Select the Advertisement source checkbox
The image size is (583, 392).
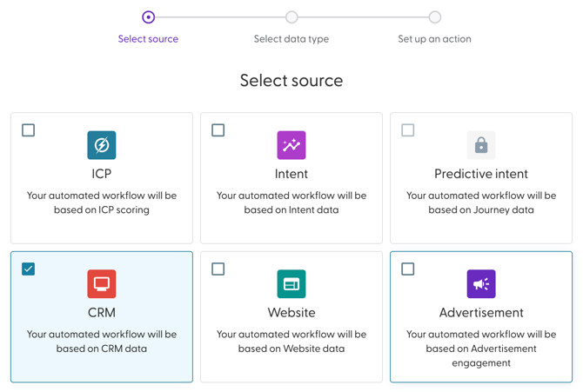pos(408,269)
